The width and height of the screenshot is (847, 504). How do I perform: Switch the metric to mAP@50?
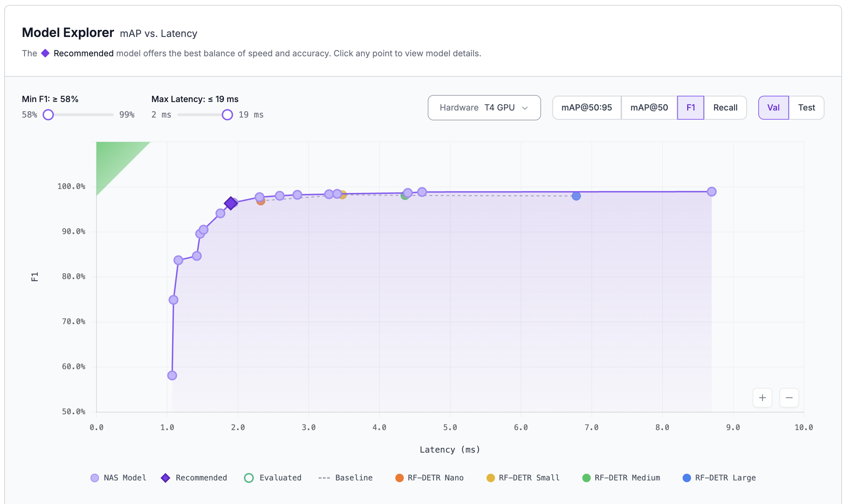tap(650, 107)
